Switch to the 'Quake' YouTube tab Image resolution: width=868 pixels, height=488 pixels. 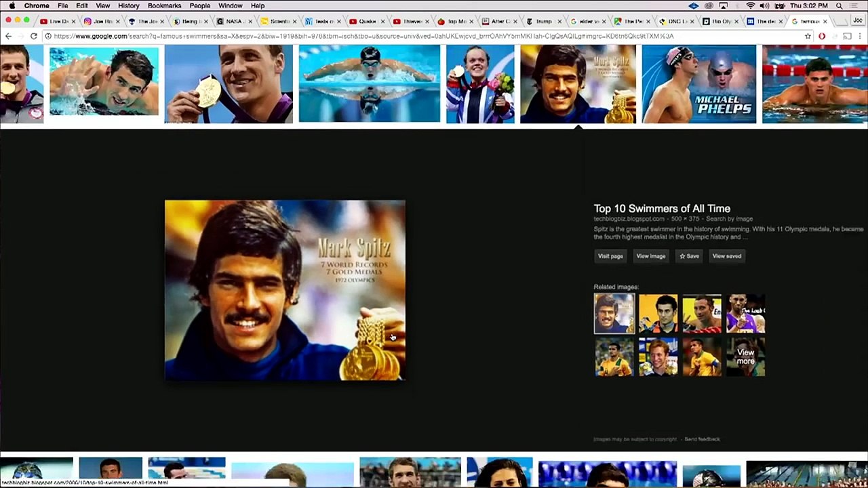click(x=366, y=21)
